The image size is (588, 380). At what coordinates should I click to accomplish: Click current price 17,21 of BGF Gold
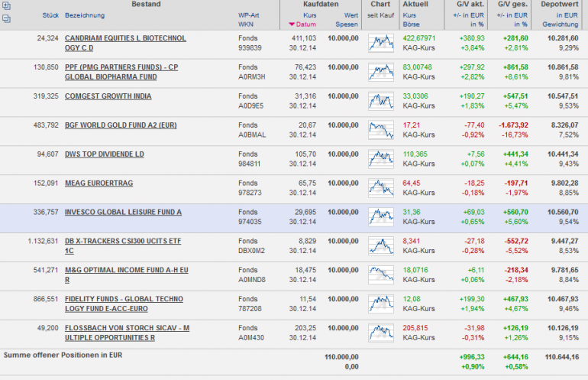tap(411, 125)
